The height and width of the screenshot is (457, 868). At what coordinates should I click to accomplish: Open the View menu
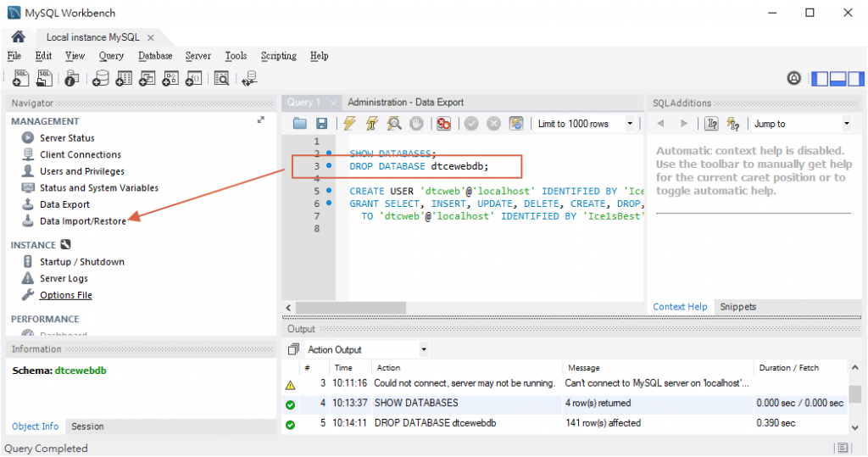coord(75,56)
